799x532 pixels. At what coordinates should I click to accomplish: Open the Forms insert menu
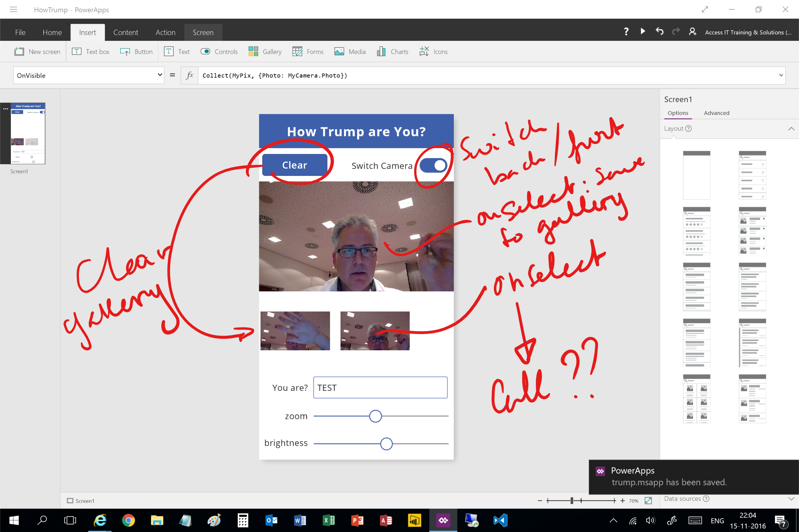(x=308, y=52)
